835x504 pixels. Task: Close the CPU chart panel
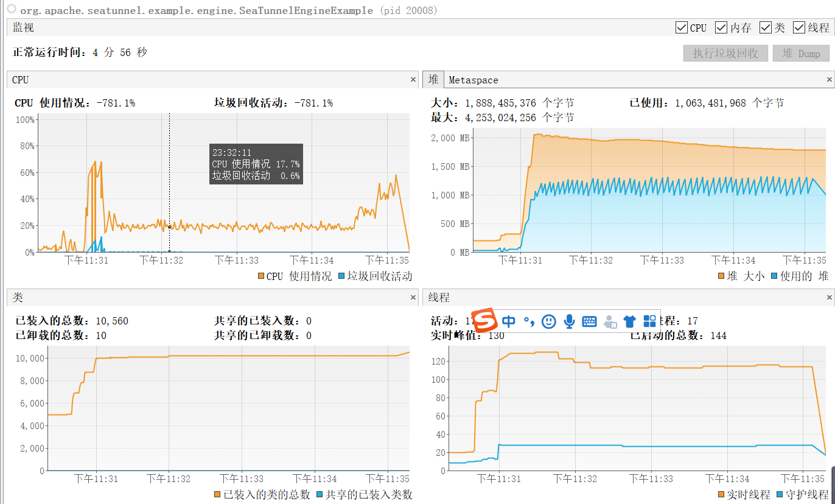tap(413, 80)
